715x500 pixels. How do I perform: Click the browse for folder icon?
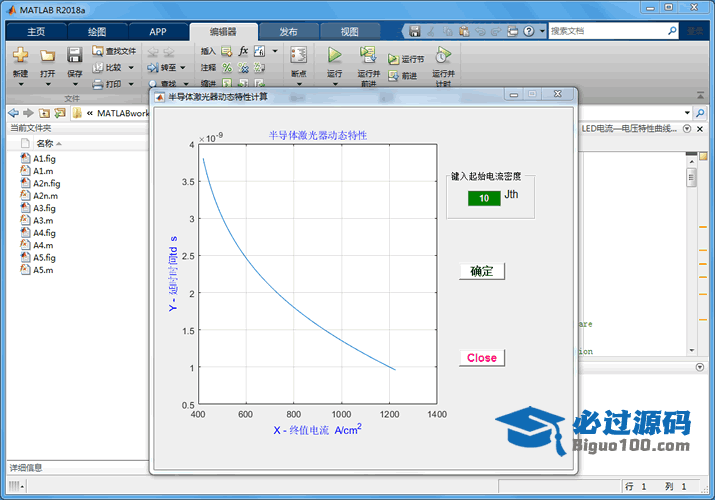tap(60, 113)
